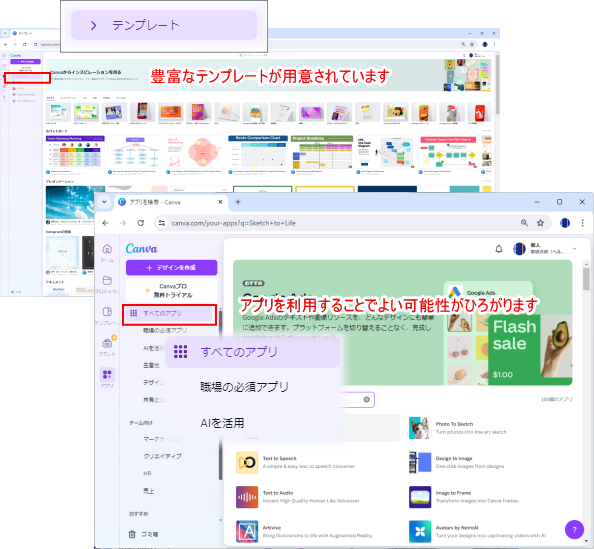Open the Venn diagram template in back window

coord(196,152)
